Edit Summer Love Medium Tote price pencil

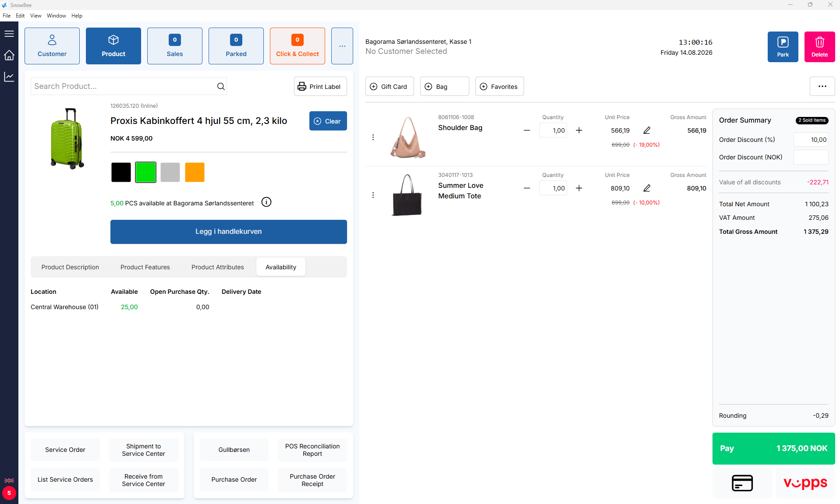pyautogui.click(x=647, y=188)
